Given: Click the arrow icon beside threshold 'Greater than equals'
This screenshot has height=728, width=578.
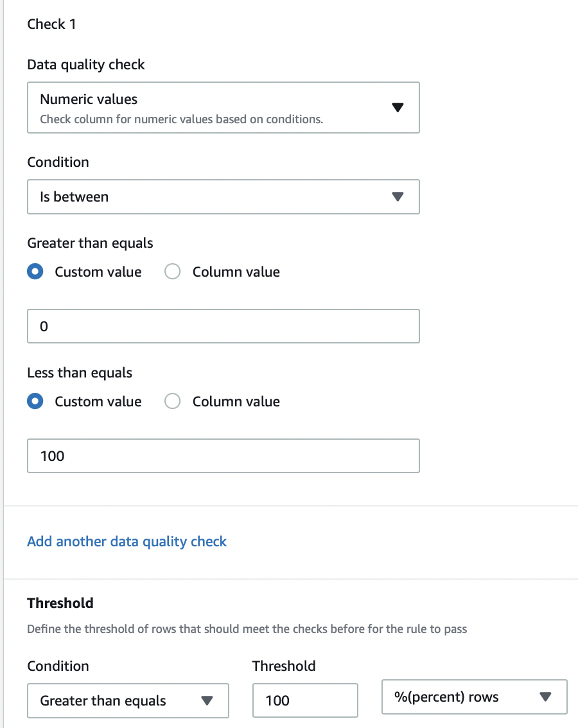Looking at the screenshot, I should pos(207,700).
